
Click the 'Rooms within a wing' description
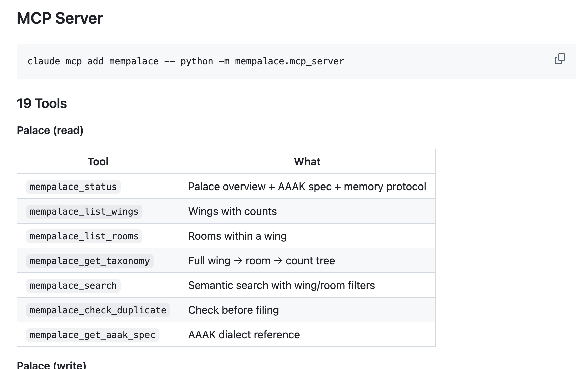[x=237, y=236]
